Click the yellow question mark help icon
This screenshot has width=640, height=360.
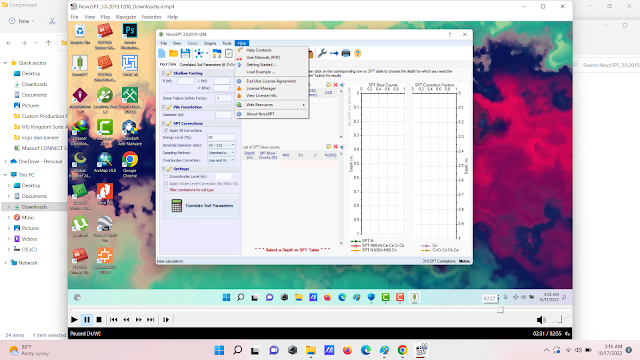point(358,53)
